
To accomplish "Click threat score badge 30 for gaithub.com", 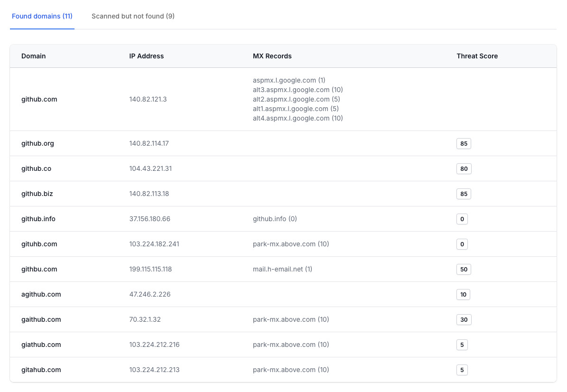I will coord(464,319).
